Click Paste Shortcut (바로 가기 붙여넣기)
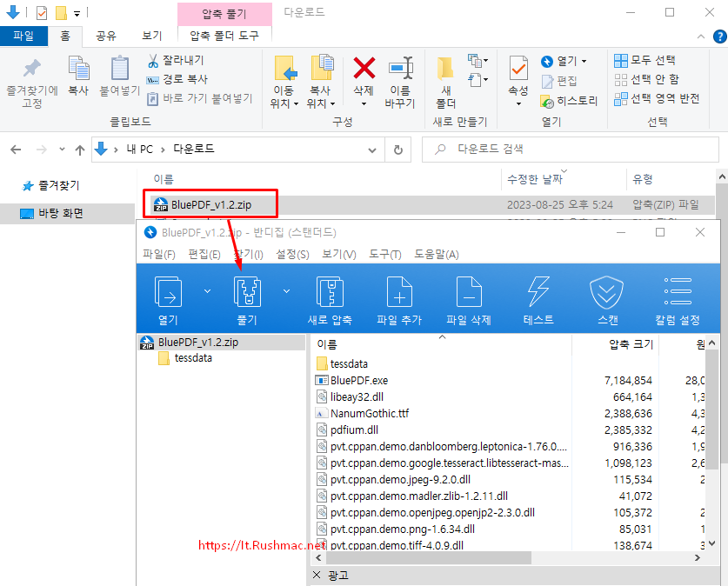 click(200, 98)
